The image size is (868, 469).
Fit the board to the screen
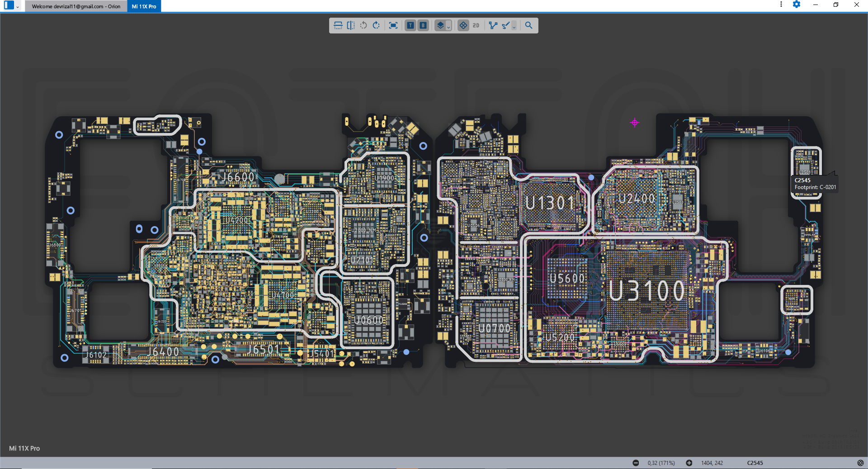393,25
